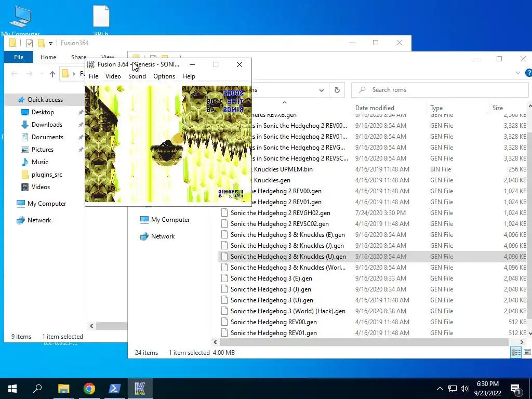Open the plugins_src folder in navigation pane
The width and height of the screenshot is (532, 399).
tap(47, 175)
